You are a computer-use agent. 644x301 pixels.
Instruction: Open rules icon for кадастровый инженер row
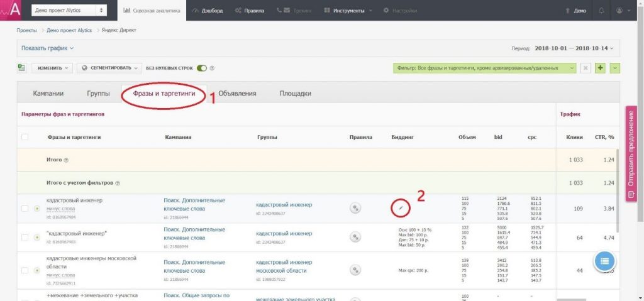tap(356, 208)
